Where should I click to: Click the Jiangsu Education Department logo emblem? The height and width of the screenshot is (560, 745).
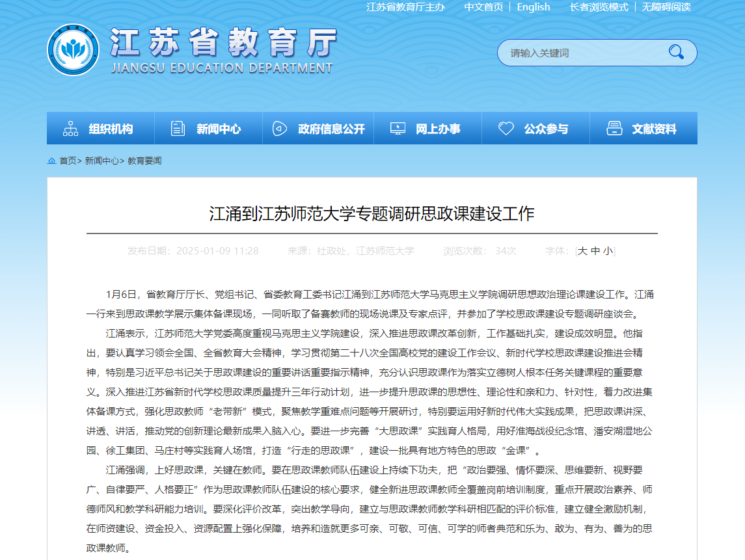(x=72, y=49)
